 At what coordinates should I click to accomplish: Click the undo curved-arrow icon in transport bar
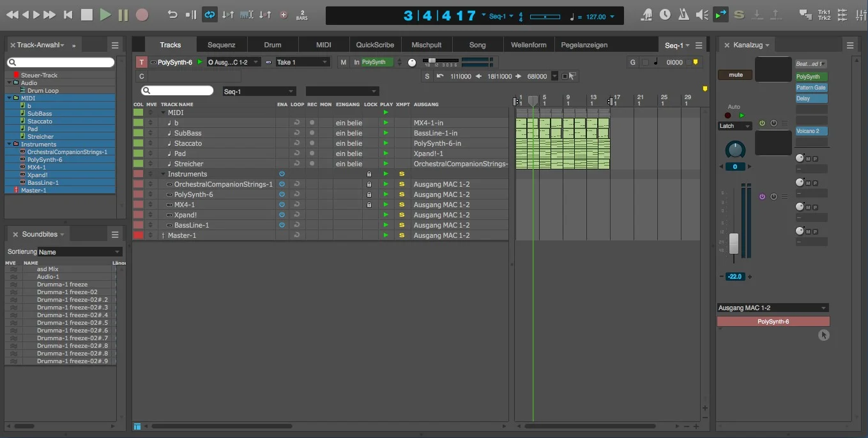pyautogui.click(x=172, y=14)
